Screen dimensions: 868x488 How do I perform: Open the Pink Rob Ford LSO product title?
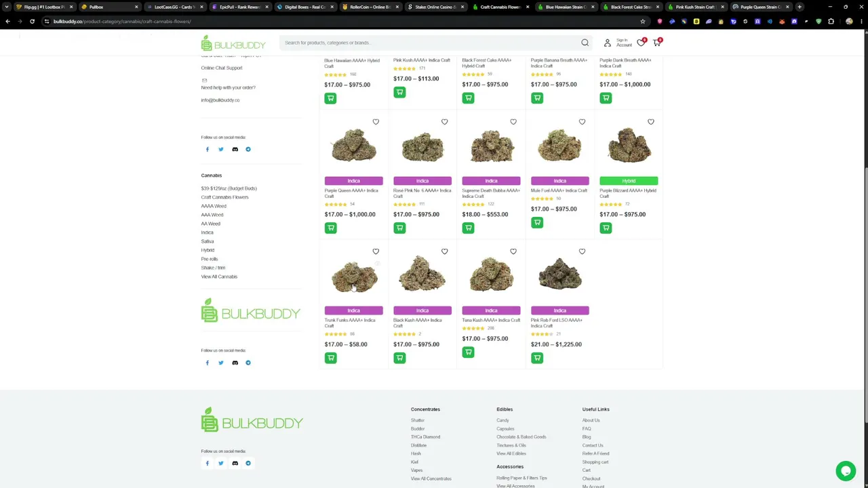point(557,323)
